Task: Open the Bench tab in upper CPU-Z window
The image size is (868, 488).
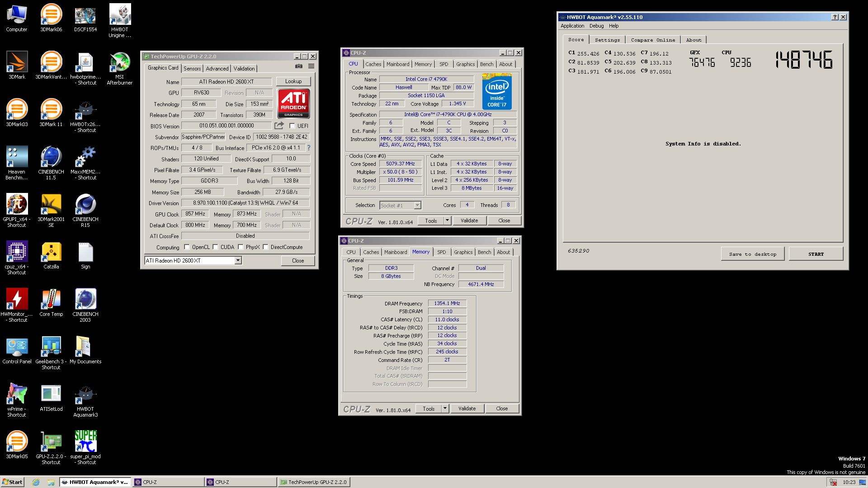Action: [486, 64]
